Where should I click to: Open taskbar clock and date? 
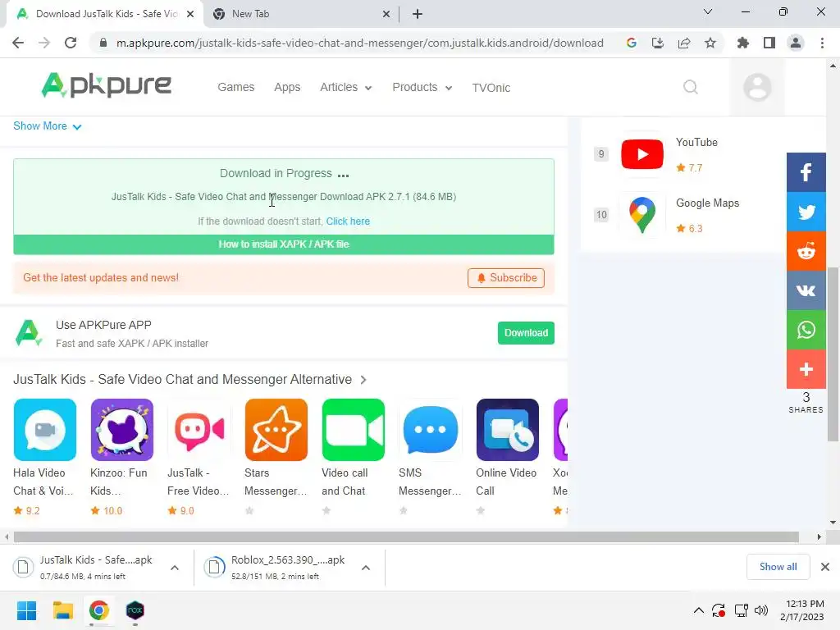[802, 610]
